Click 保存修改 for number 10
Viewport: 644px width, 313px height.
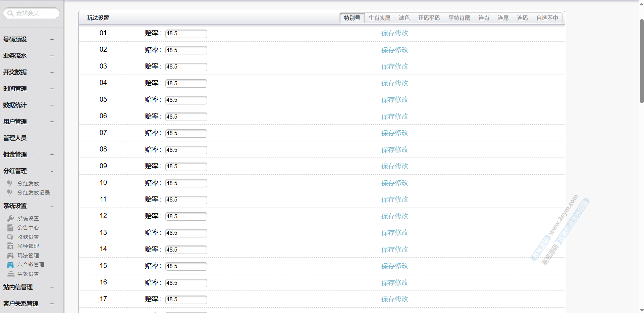[x=394, y=183]
